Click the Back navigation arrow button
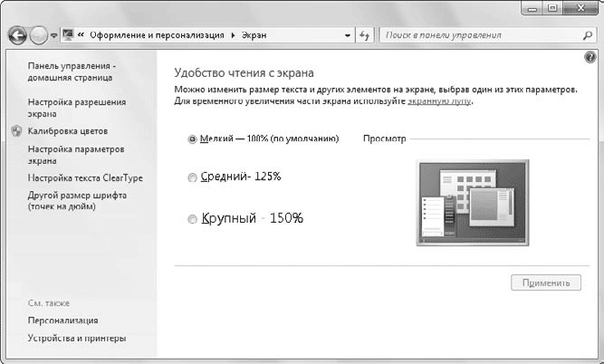 click(x=18, y=35)
